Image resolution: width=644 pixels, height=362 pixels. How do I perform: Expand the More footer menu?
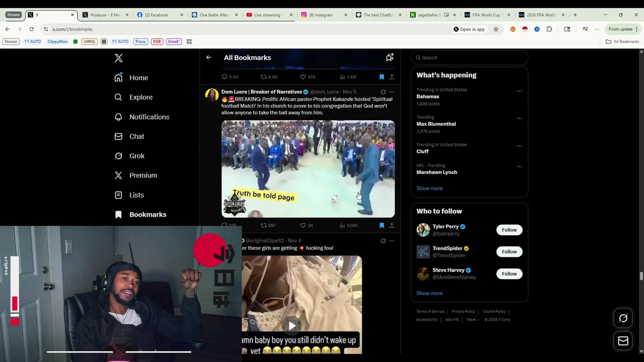(472, 320)
